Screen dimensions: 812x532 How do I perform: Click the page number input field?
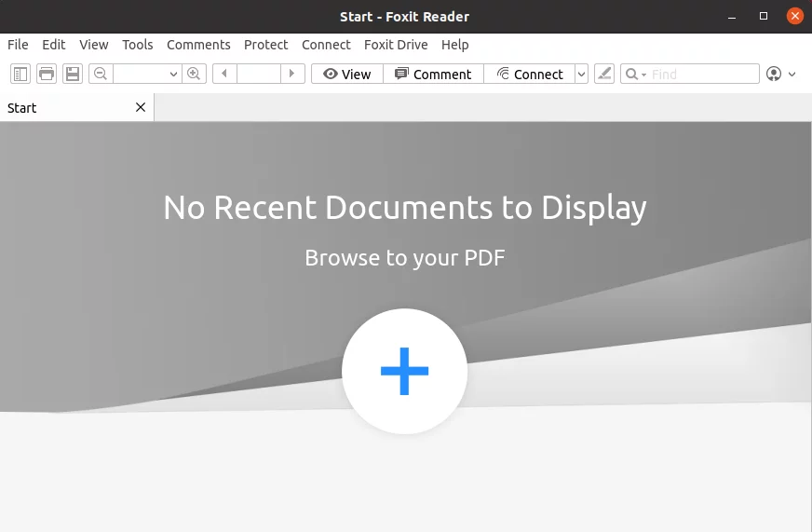pos(259,74)
